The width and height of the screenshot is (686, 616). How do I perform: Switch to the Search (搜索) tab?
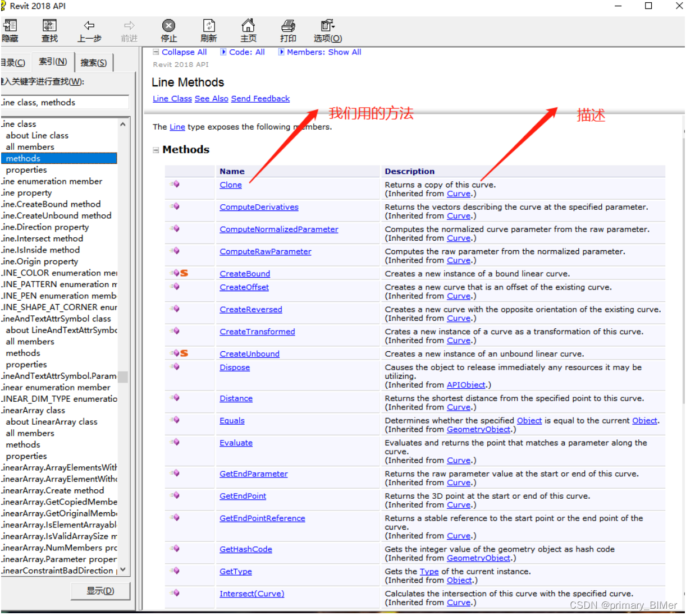(x=94, y=63)
